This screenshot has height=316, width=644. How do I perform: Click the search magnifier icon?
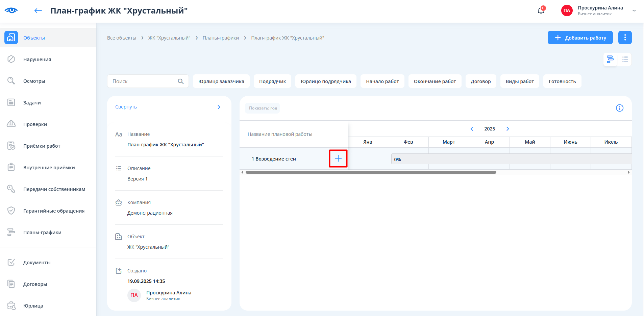point(181,81)
